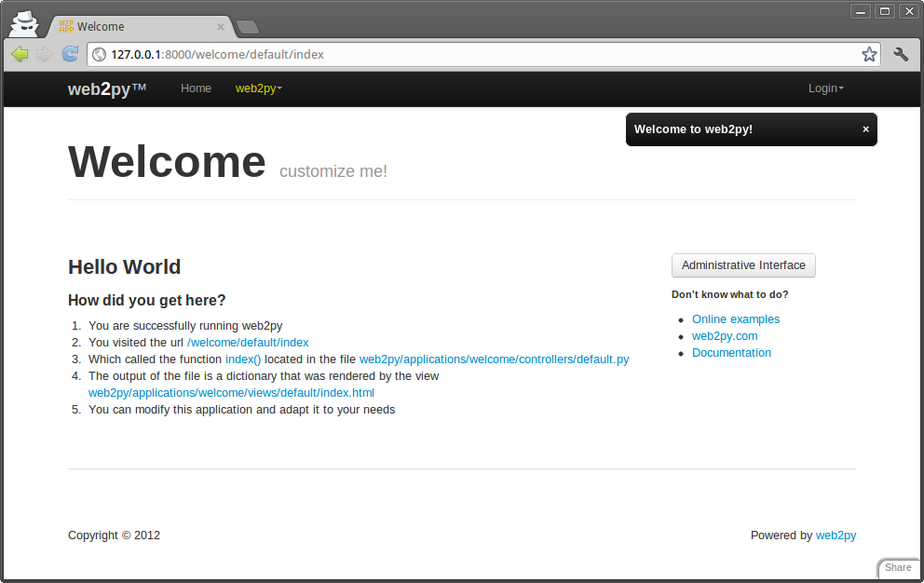Viewport: 924px width, 583px height.
Task: Expand the Login dropdown menu
Action: point(826,88)
